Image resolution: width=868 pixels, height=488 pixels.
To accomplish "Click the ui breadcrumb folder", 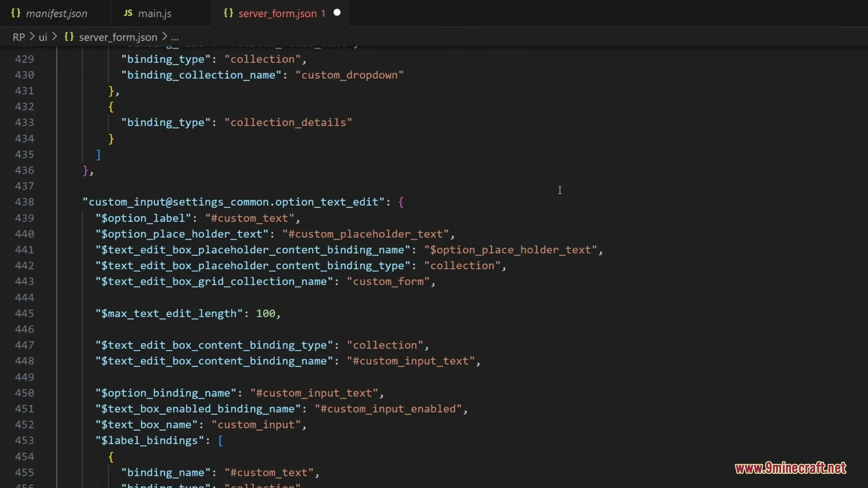I will (x=43, y=37).
